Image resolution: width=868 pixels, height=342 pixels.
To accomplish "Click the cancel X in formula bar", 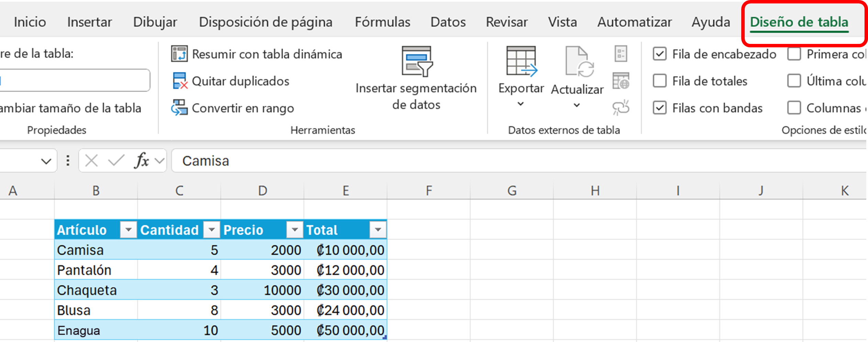I will click(x=91, y=161).
